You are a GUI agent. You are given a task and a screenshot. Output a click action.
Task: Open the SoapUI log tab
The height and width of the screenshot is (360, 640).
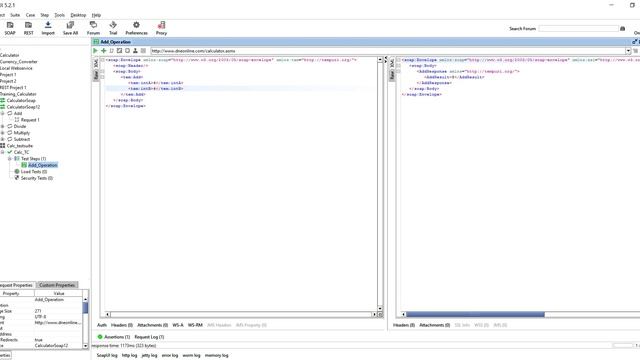pos(107,355)
